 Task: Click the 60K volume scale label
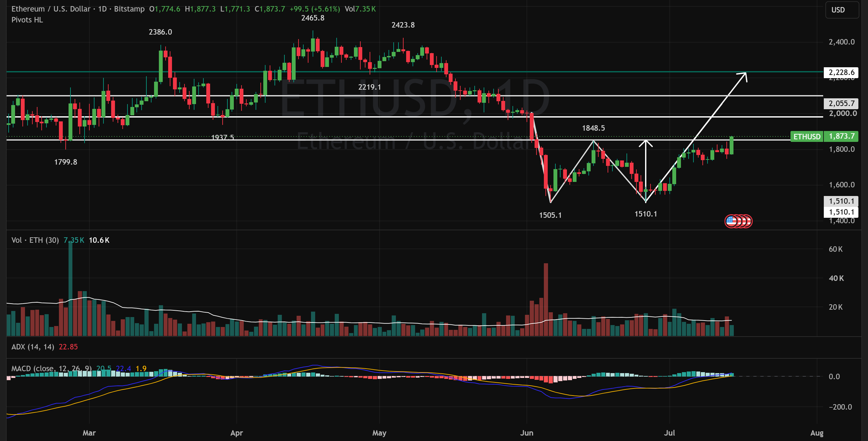pos(836,249)
